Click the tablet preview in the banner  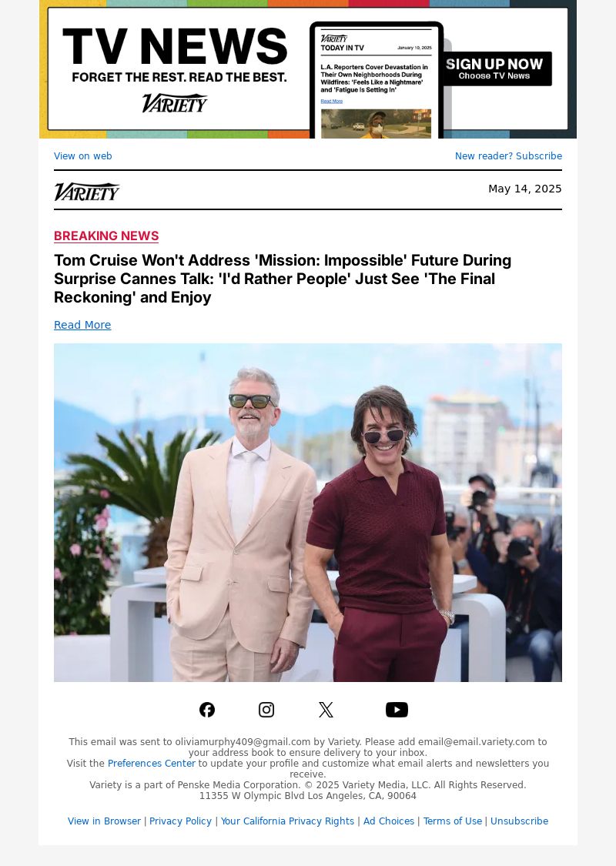(377, 80)
